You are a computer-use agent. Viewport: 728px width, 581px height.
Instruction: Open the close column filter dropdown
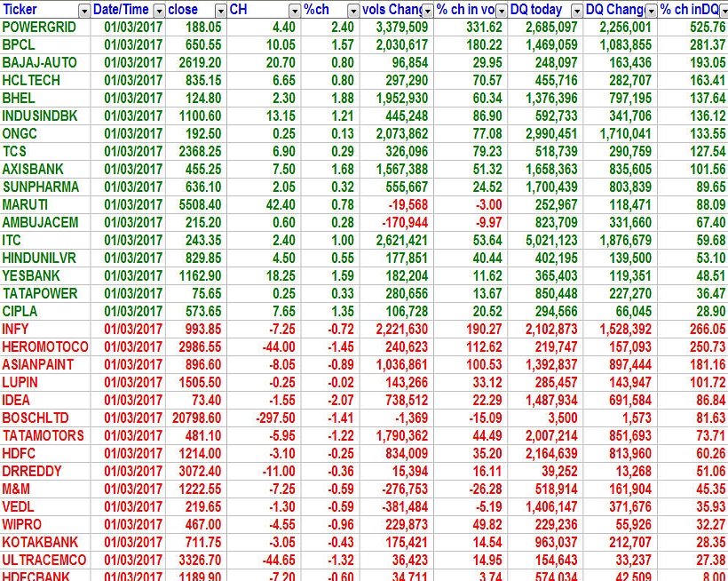(221, 11)
